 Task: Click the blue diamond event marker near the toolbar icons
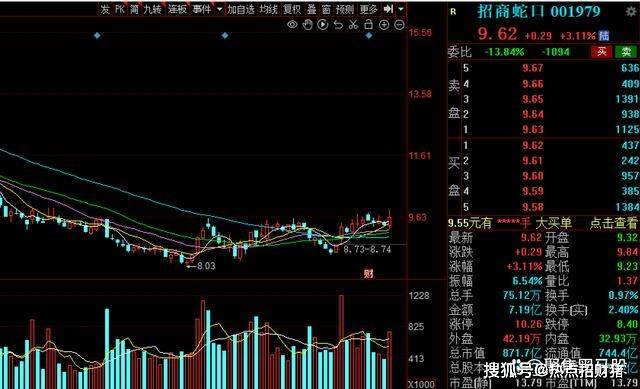(369, 36)
